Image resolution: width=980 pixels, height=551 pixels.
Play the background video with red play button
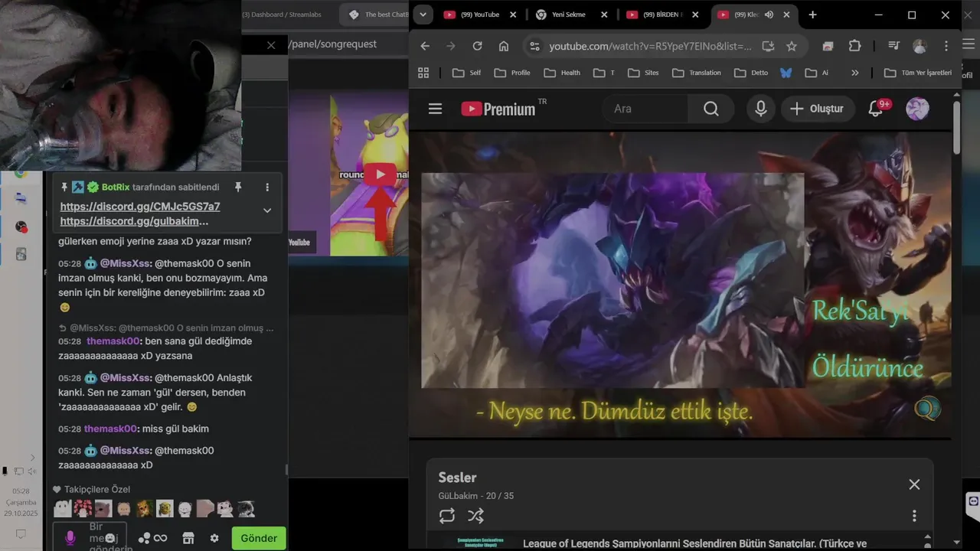point(380,174)
